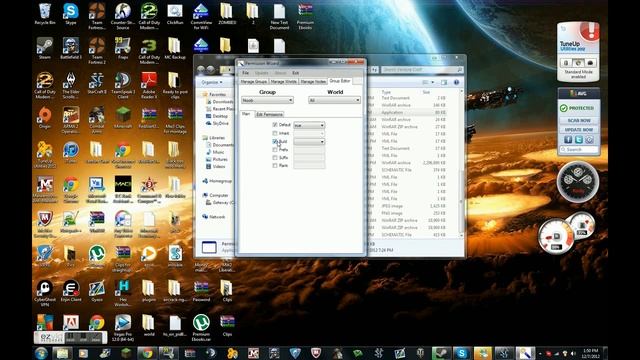640x360 pixels.
Task: Click SCAN NOW in AVG gadget
Action: click(579, 121)
